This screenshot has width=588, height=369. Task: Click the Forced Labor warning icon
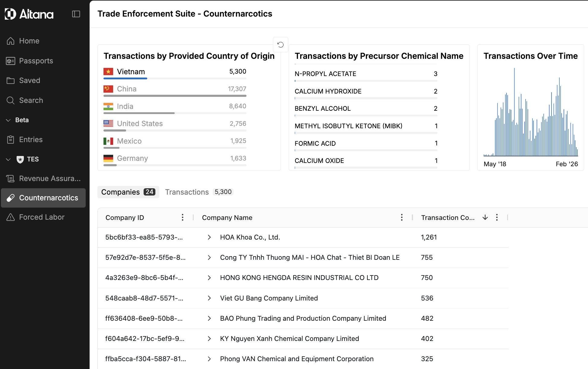[x=11, y=217]
